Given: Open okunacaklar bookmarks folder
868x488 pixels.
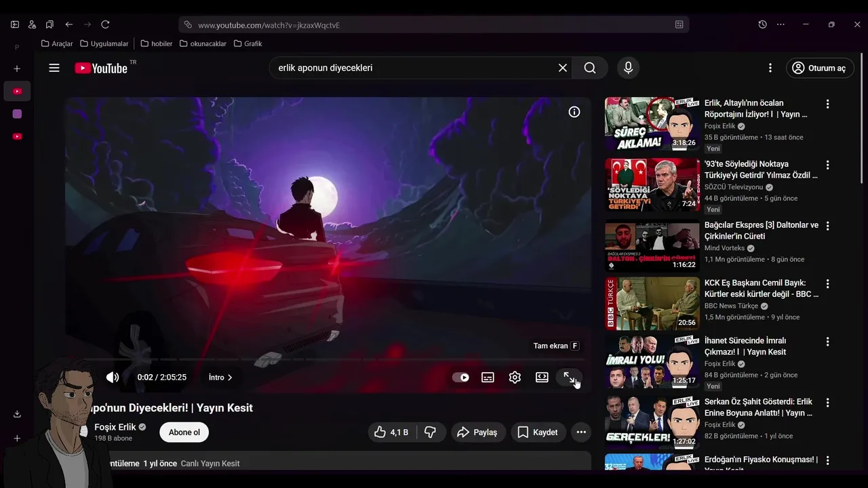Looking at the screenshot, I should (x=203, y=43).
